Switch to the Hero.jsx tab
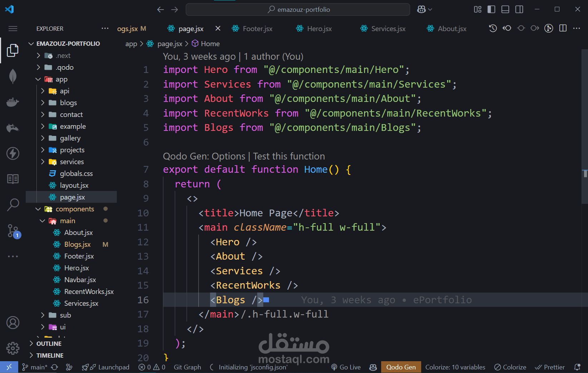 (x=314, y=29)
